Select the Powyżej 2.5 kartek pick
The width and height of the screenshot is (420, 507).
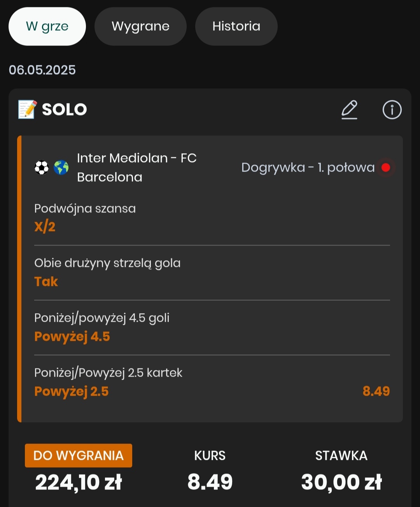(72, 391)
